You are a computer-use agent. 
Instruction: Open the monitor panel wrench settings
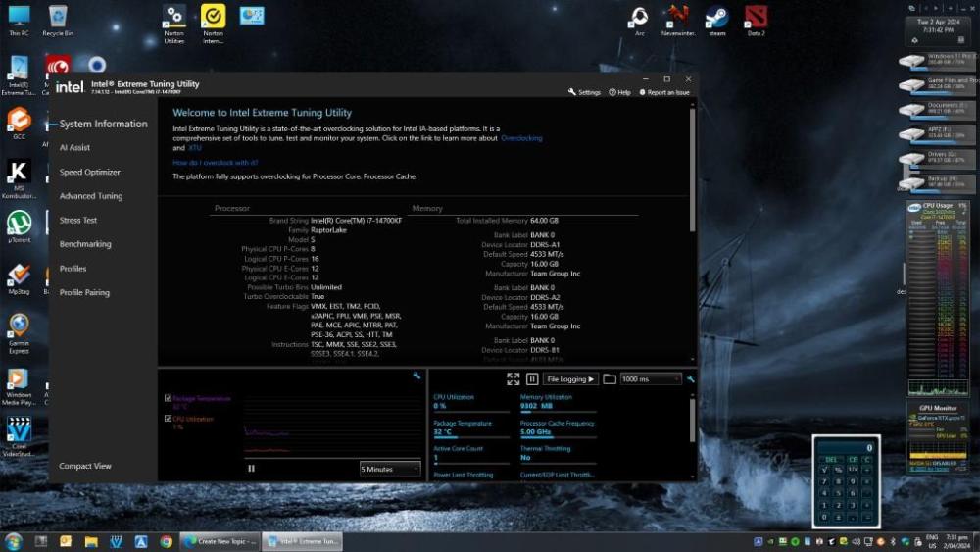(691, 378)
